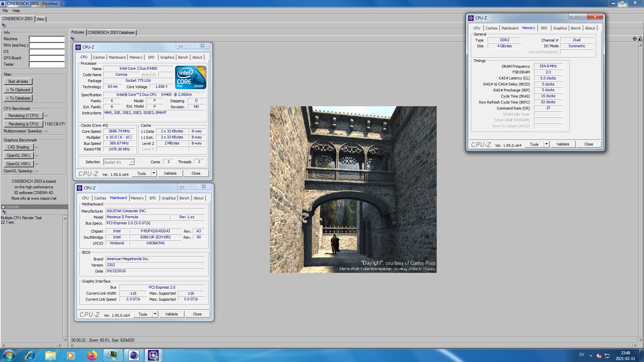The image size is (644, 362).
Task: Switch to the View tab in CINEBENCH
Action: point(40,19)
